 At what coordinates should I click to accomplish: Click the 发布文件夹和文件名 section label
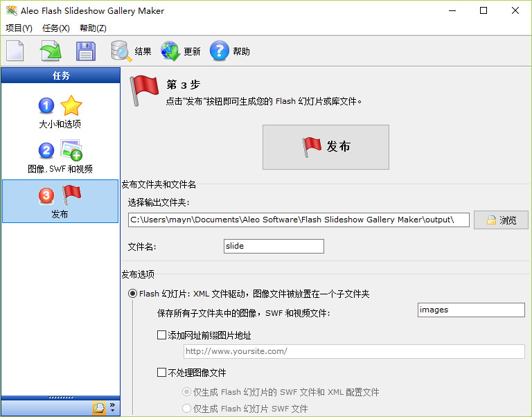click(x=159, y=184)
